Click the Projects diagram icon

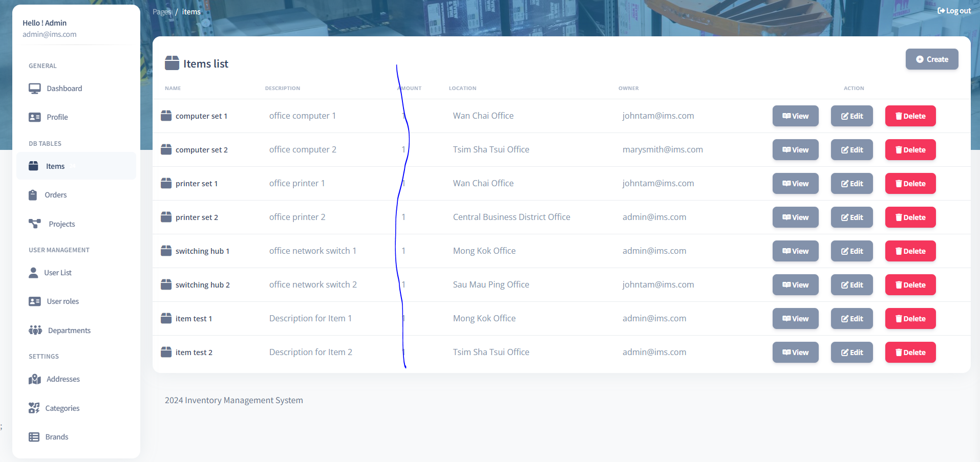[34, 224]
